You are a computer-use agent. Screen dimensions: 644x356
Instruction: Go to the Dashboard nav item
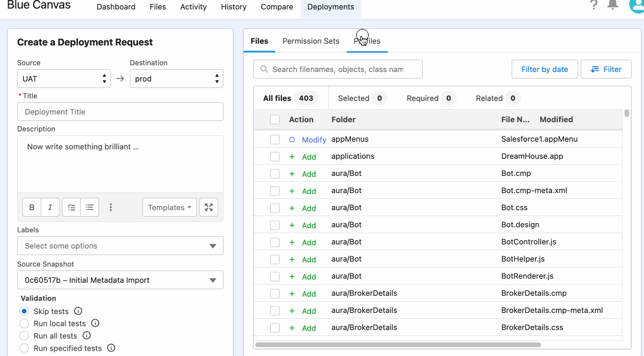coord(116,7)
